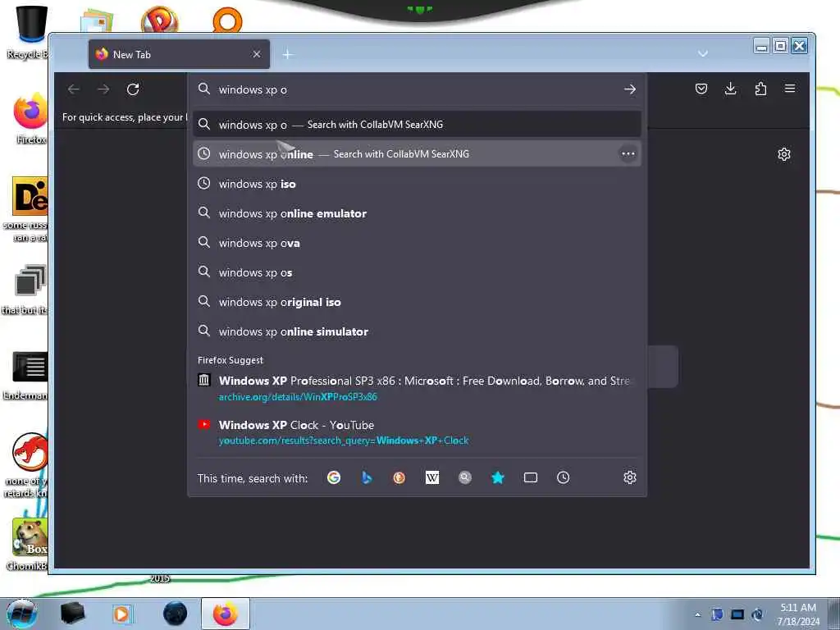The image size is (840, 630).
Task: Click 'For quick access' bookmarks toolbar text
Action: point(124,117)
